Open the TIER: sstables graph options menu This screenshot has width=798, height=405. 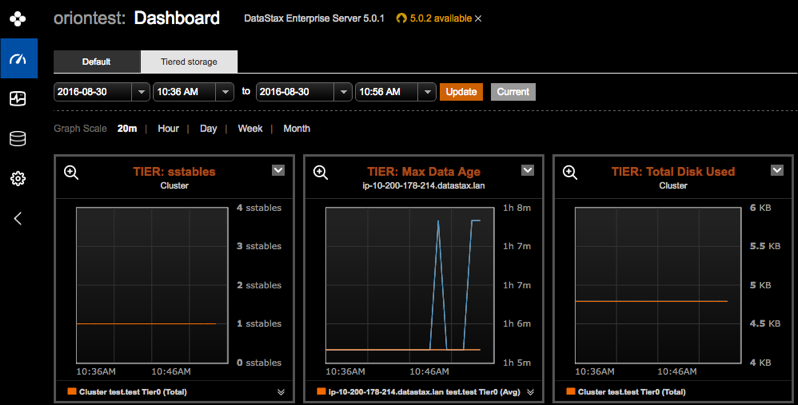click(x=279, y=171)
